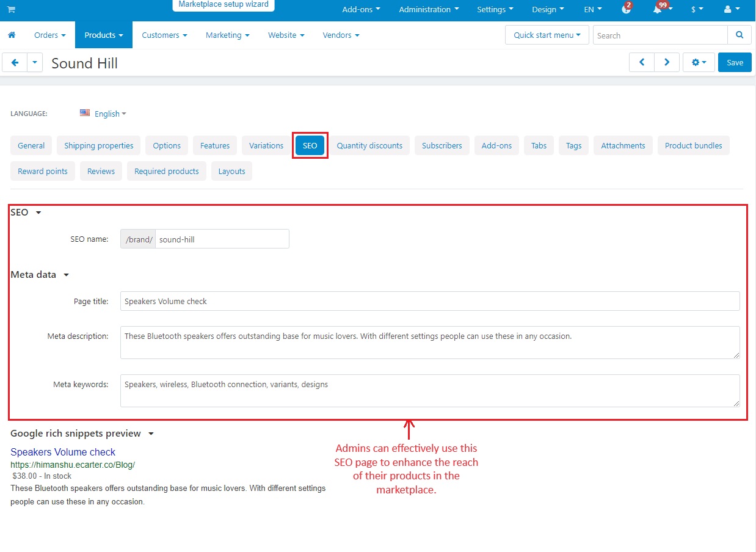
Task: Switch to the Reviews tab
Action: (x=101, y=171)
